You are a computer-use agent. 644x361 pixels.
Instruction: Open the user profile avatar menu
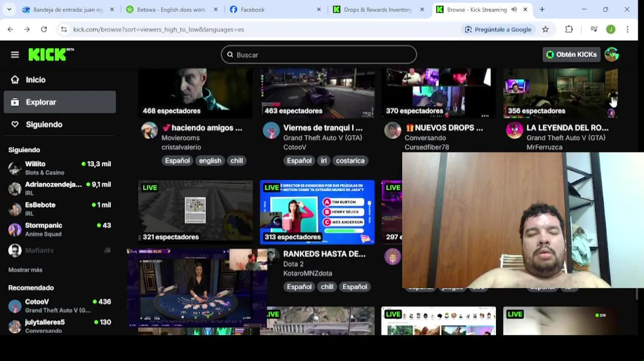(611, 55)
